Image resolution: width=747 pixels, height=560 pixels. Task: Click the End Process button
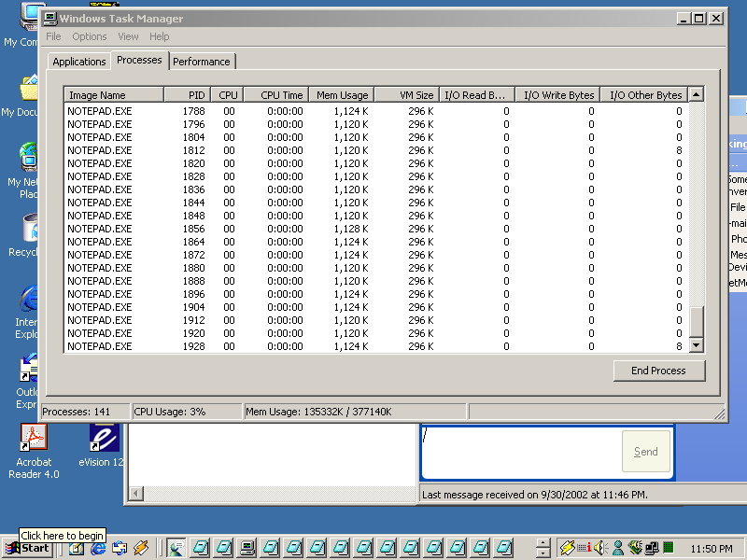[658, 371]
